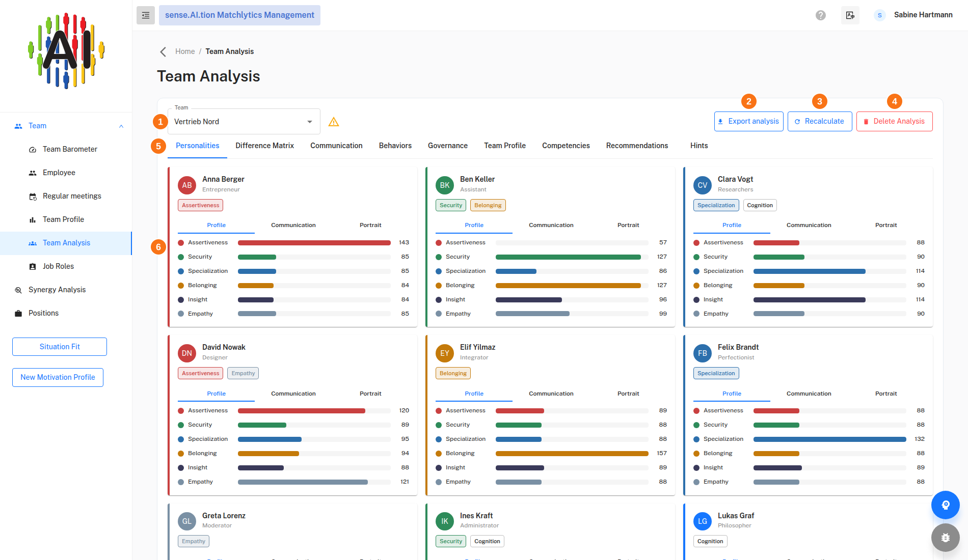Click the Export analysis button
The width and height of the screenshot is (968, 560).
(749, 122)
